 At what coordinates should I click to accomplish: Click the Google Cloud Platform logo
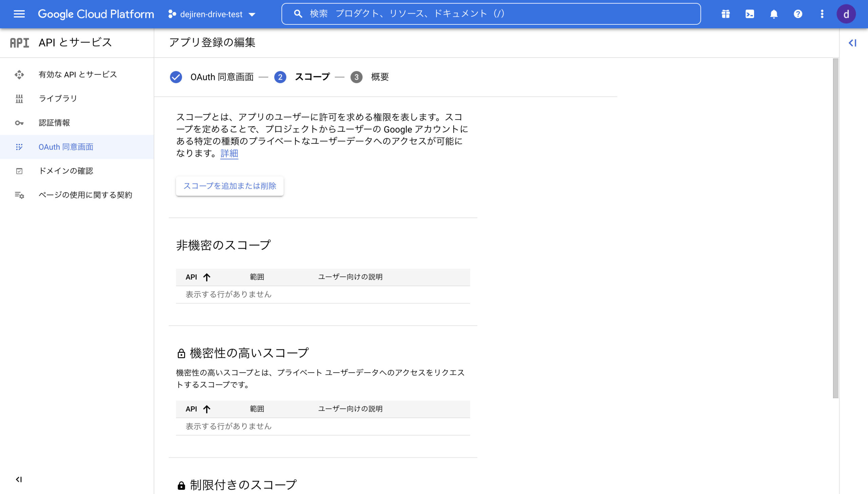[96, 14]
